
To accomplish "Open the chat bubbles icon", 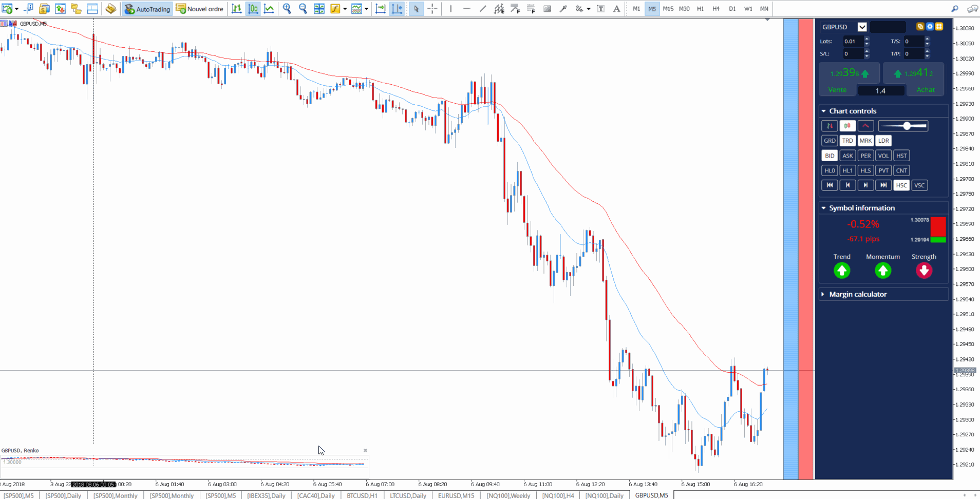I will [972, 9].
